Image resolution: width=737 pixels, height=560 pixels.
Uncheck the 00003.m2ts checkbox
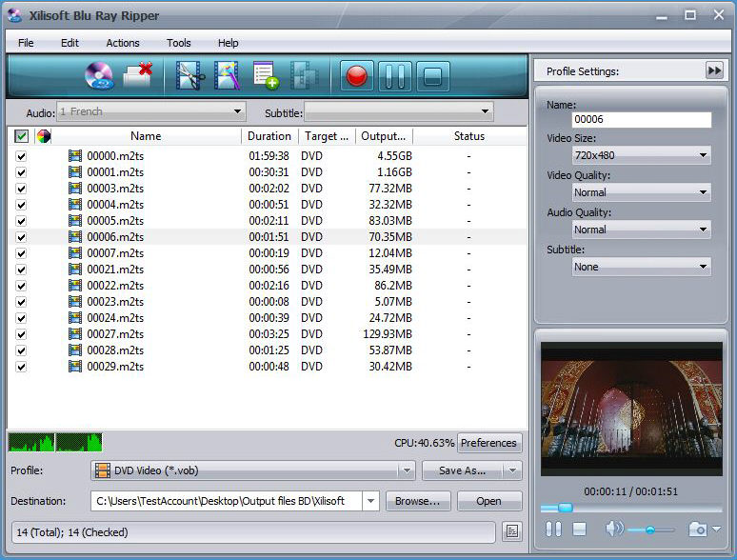21,189
